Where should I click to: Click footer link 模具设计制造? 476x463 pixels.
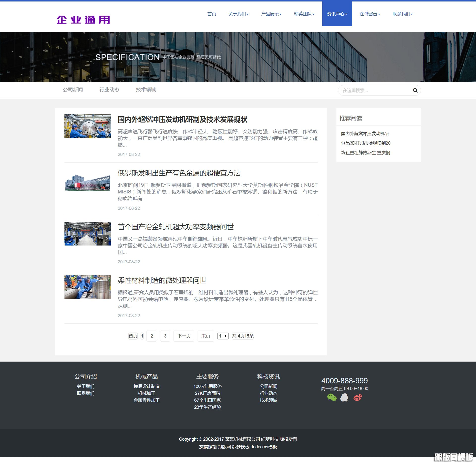coord(147,386)
